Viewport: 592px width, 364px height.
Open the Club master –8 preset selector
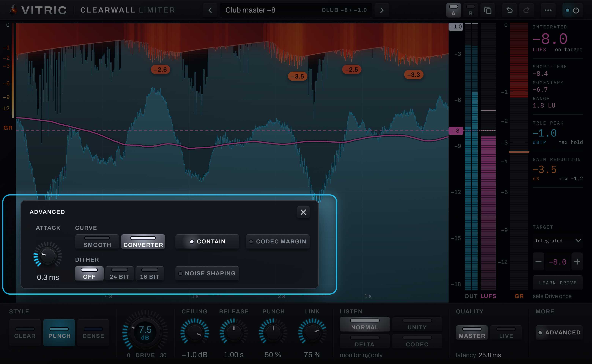coord(296,10)
